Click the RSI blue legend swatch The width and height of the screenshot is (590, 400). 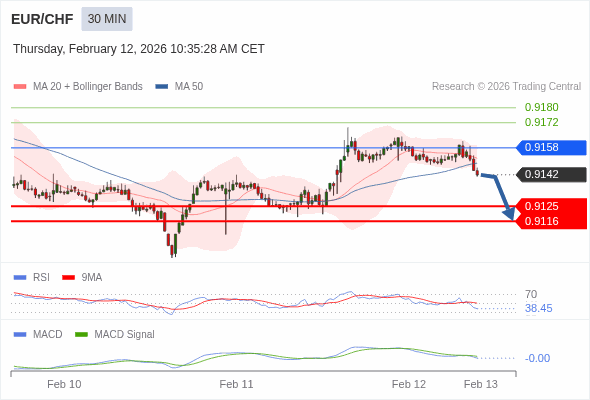20,278
